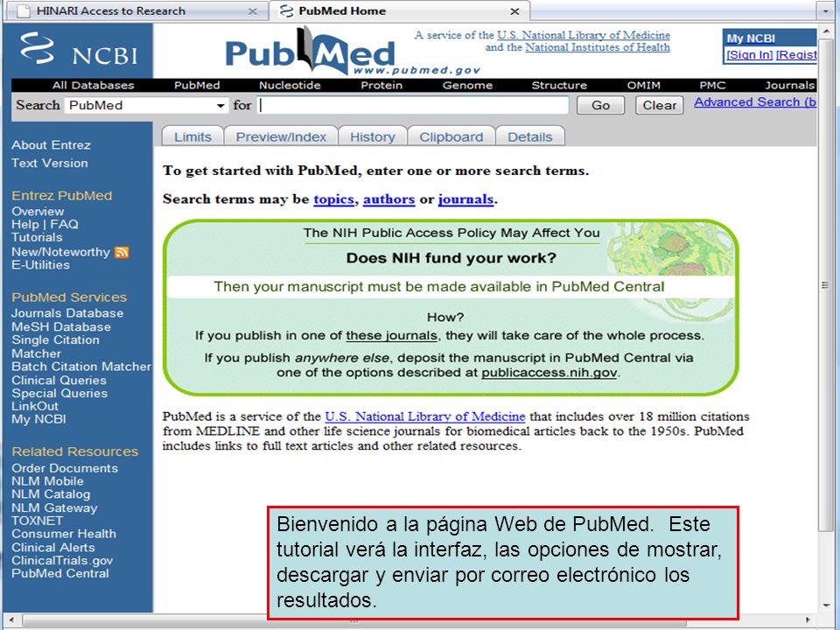Viewport: 840px width, 630px height.
Task: Click the Clear button
Action: pos(660,106)
